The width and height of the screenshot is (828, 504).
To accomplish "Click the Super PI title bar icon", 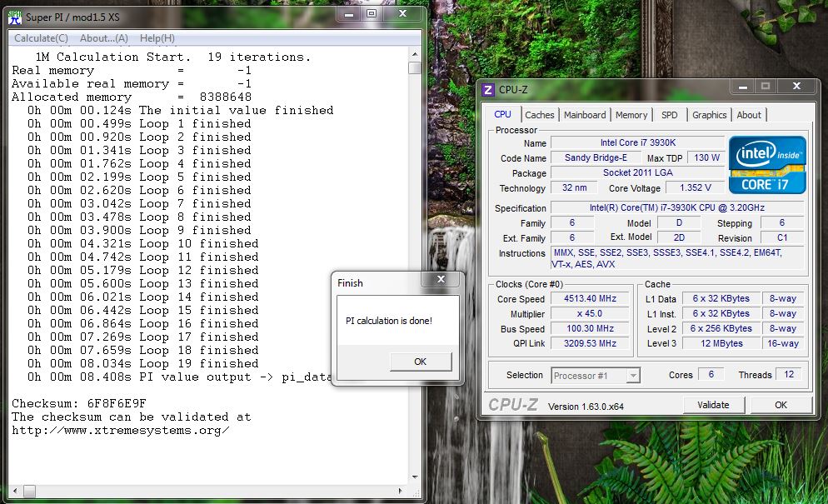I will pyautogui.click(x=13, y=16).
